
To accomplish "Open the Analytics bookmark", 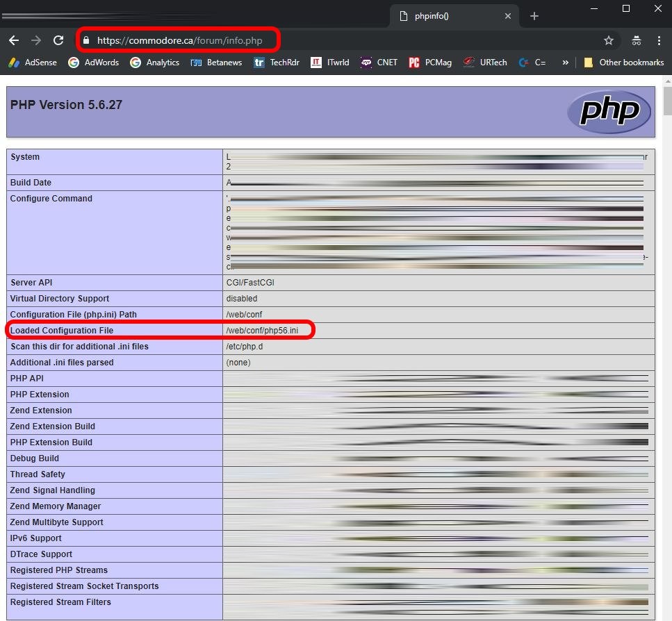I will tap(154, 63).
